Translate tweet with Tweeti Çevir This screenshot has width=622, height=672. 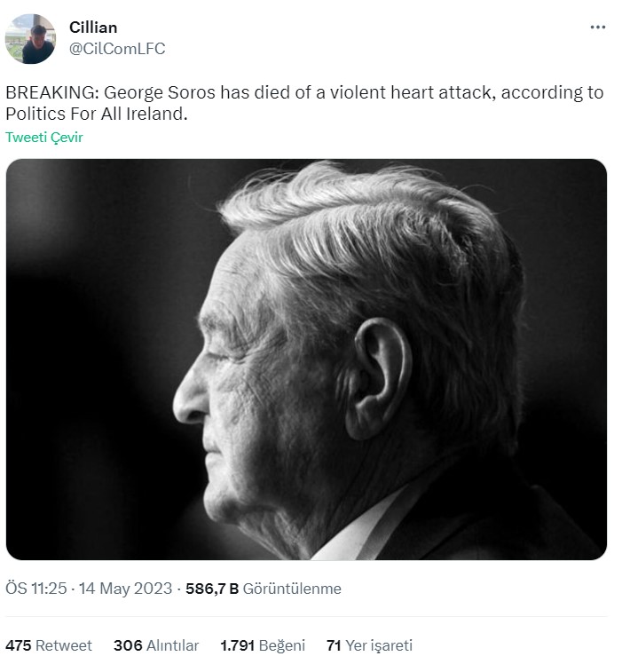click(x=43, y=138)
